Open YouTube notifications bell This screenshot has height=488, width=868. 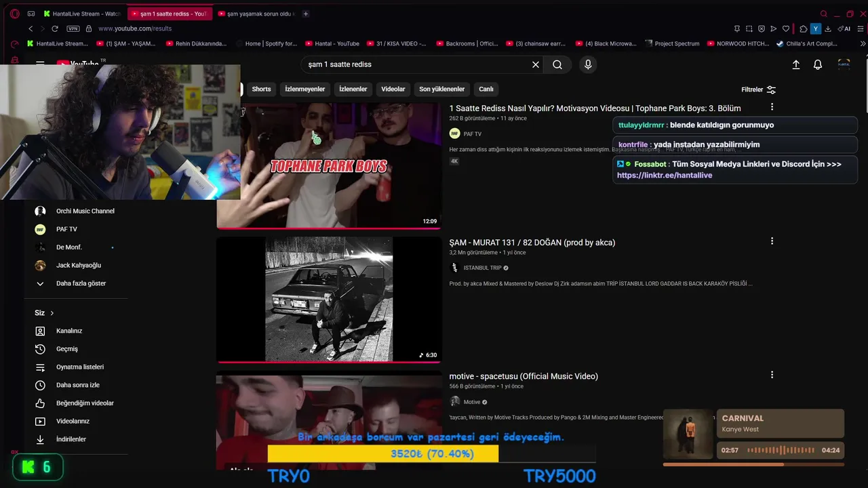[x=818, y=64]
